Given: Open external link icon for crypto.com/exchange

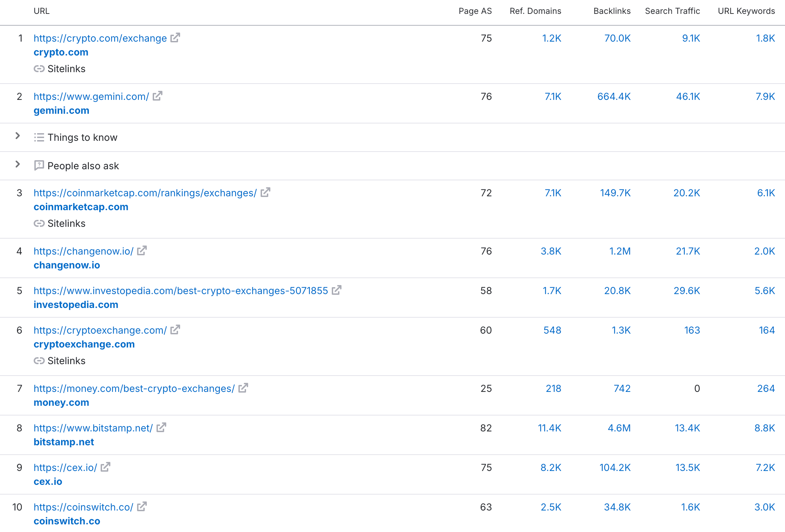Looking at the screenshot, I should tap(175, 37).
